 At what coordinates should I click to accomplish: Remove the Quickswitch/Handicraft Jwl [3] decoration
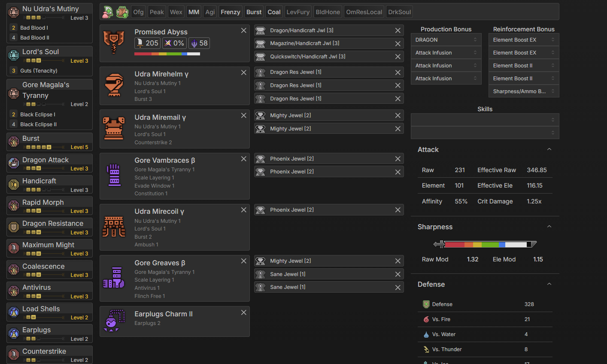coord(398,57)
